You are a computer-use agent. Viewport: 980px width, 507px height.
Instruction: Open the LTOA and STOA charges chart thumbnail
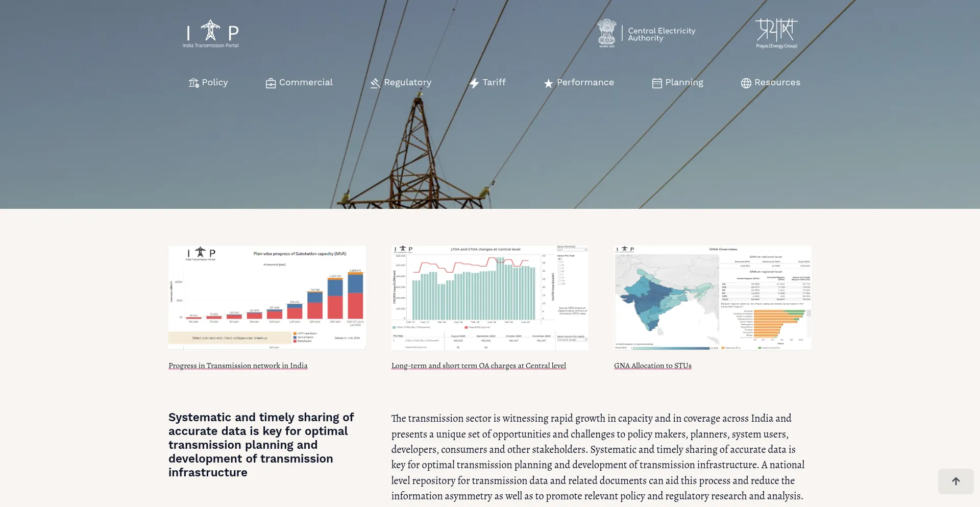(x=490, y=298)
